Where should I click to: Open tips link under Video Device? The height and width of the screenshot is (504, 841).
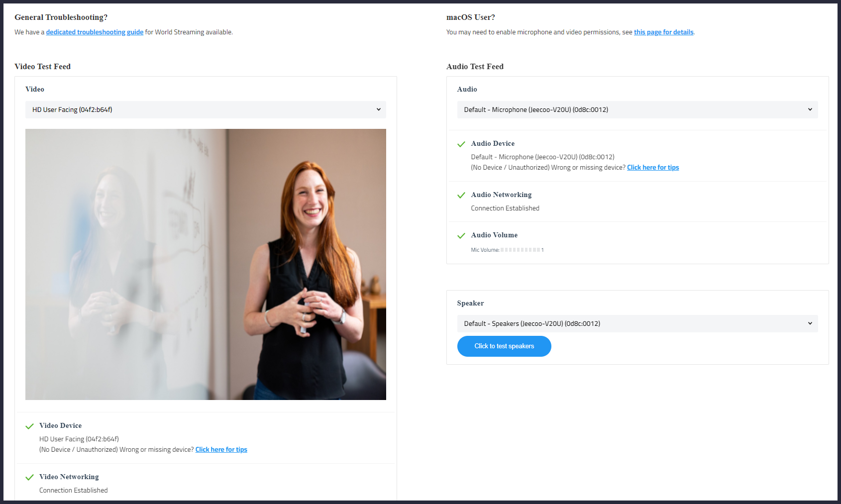pyautogui.click(x=221, y=450)
